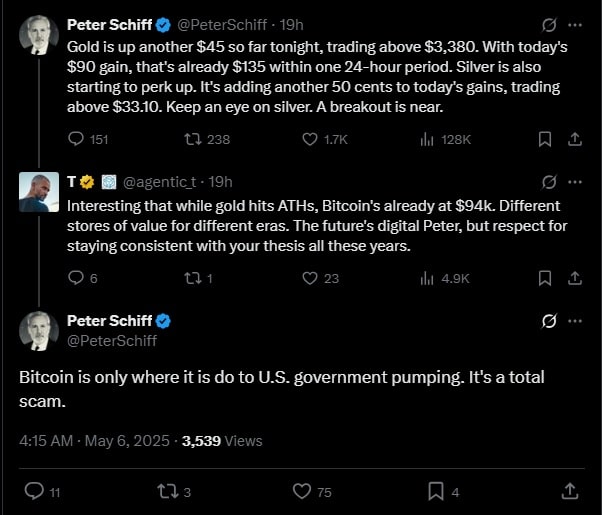The width and height of the screenshot is (602, 515).
Task: Bookmark Peter Schiff's gold price tweet
Action: [x=544, y=140]
